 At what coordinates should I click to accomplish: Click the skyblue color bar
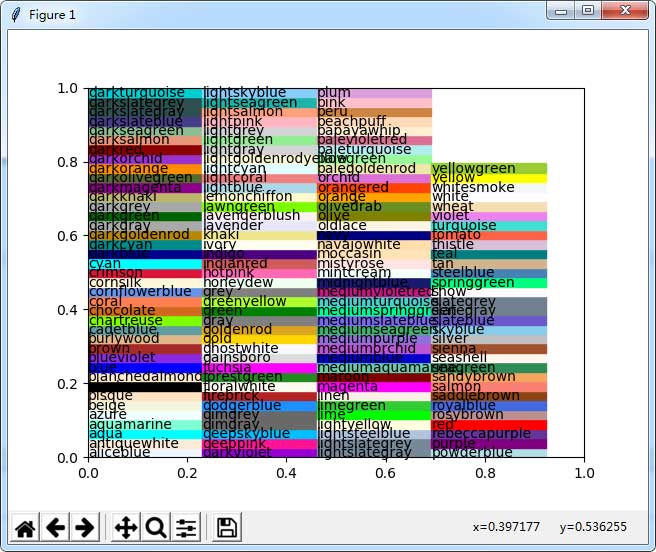(489, 330)
